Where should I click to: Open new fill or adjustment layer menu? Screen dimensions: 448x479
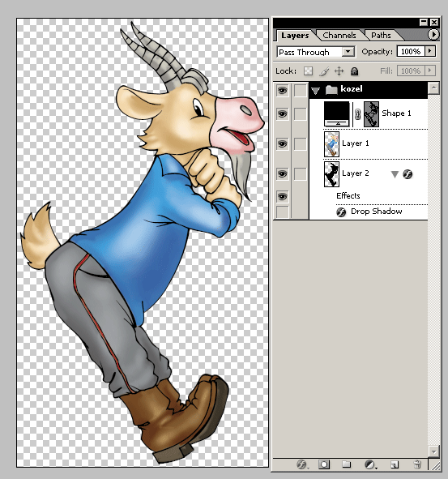click(370, 464)
